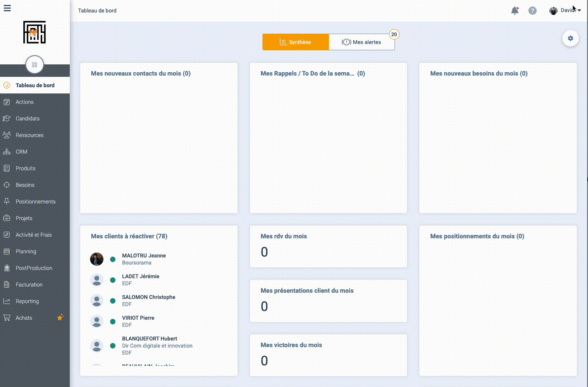
Task: Open the Ressources menu item
Action: point(35,135)
